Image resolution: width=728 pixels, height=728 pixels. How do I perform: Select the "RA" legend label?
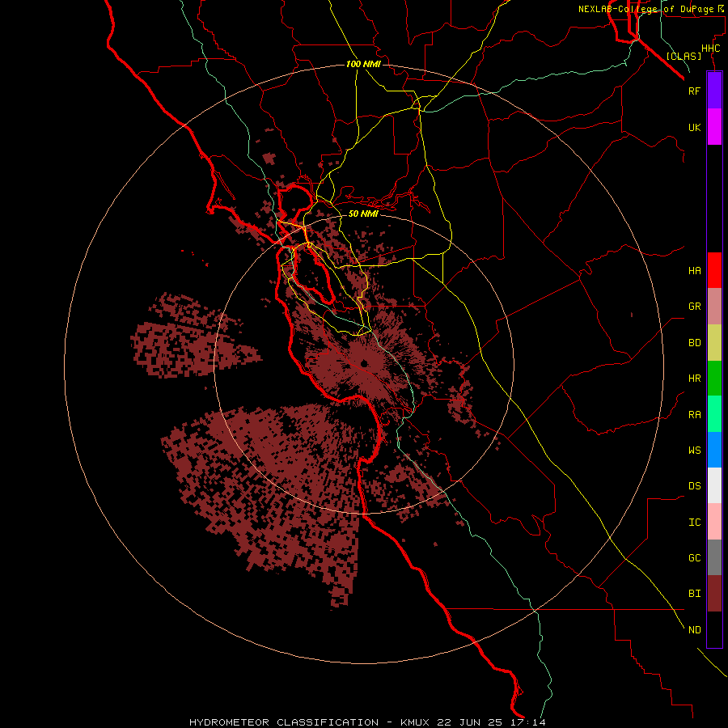pos(694,414)
